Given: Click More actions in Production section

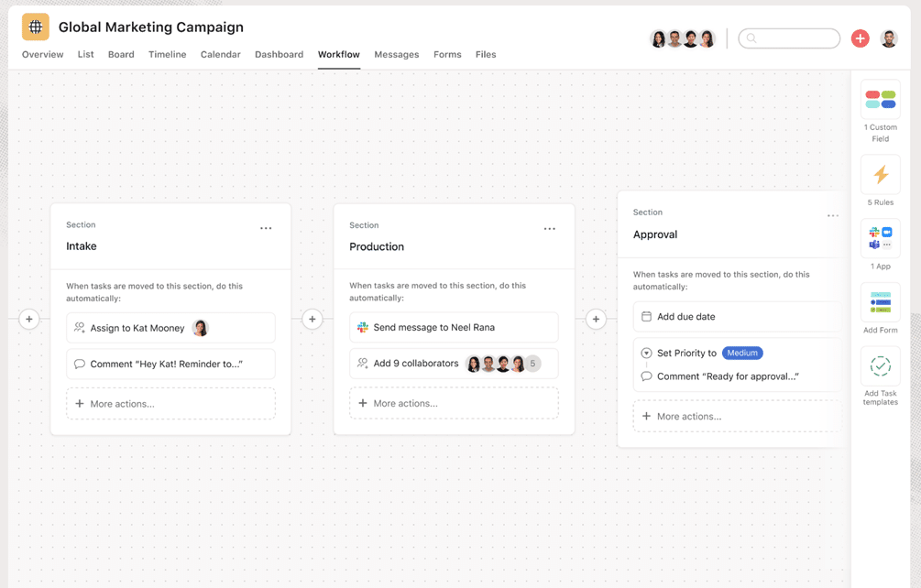Looking at the screenshot, I should [x=454, y=403].
